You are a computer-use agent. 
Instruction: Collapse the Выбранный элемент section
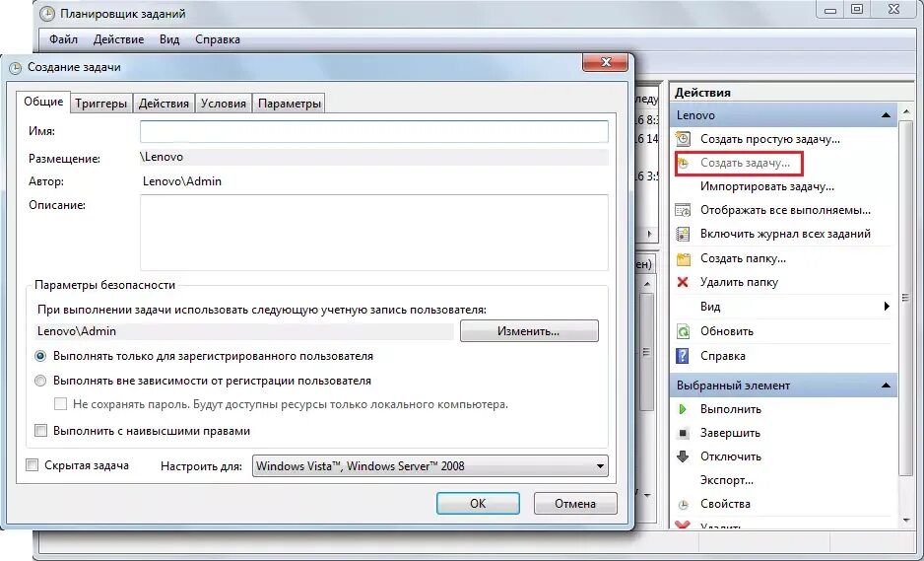(886, 386)
